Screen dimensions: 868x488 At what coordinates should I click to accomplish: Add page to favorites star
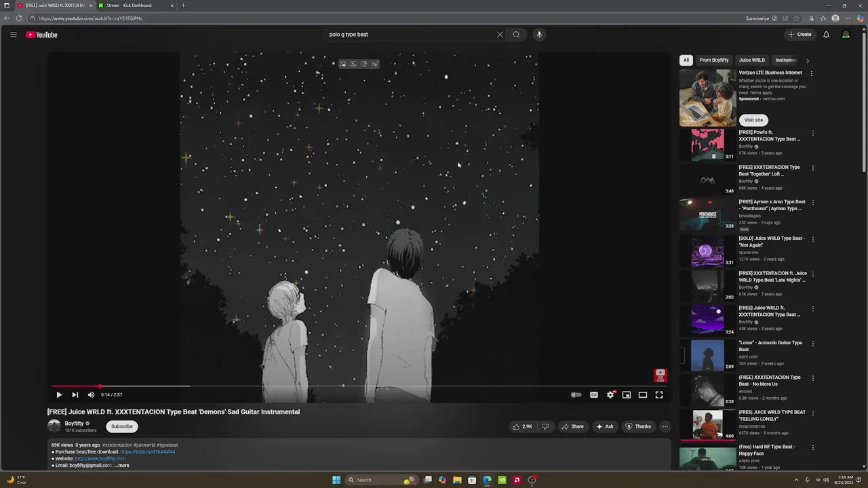point(797,18)
